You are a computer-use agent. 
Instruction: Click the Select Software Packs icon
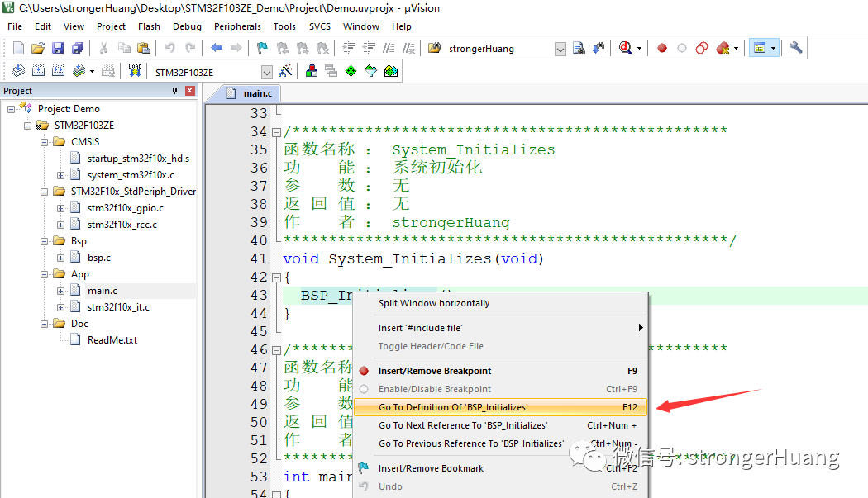[x=371, y=71]
